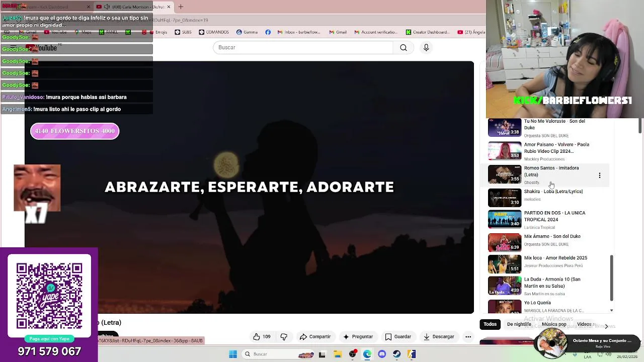Open Octavio Mesa media notification
Image resolution: width=644 pixels, height=362 pixels.
(587, 344)
